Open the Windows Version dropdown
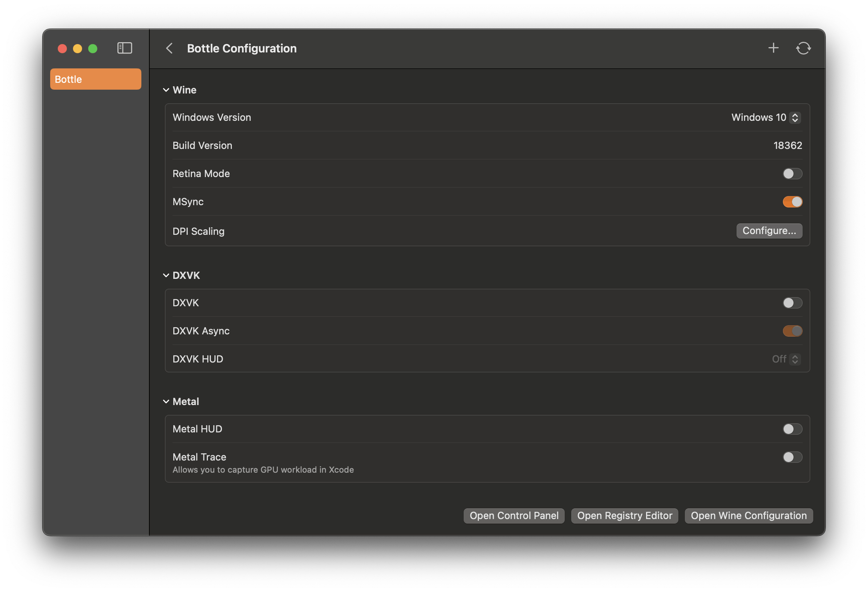Viewport: 868px width, 592px height. click(x=765, y=118)
